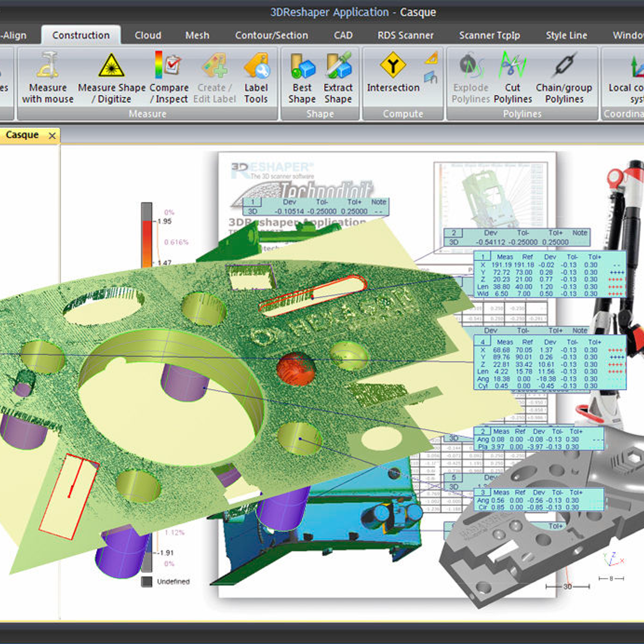644x644 pixels.
Task: Click the orange set-square icon in Compute
Action: click(431, 58)
